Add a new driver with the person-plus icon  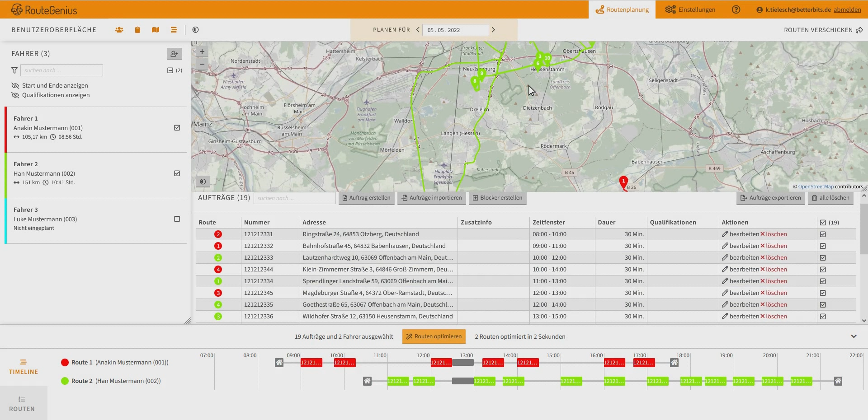click(x=175, y=53)
